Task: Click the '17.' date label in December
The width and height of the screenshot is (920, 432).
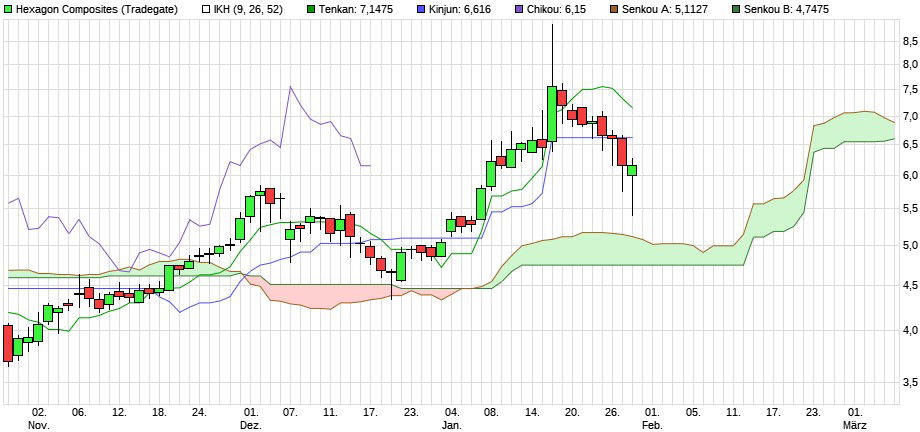Action: point(371,412)
